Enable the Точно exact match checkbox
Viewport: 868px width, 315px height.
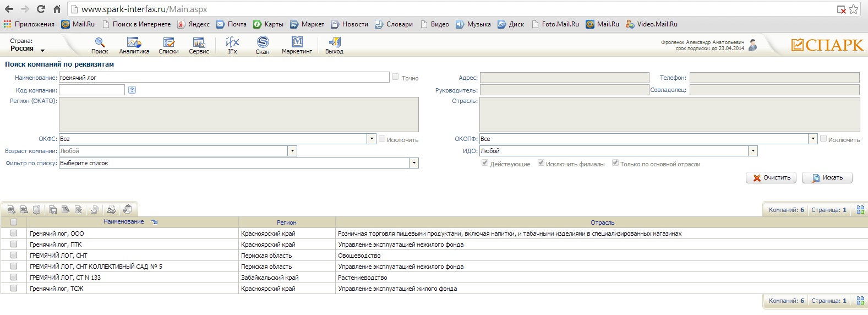pyautogui.click(x=395, y=77)
